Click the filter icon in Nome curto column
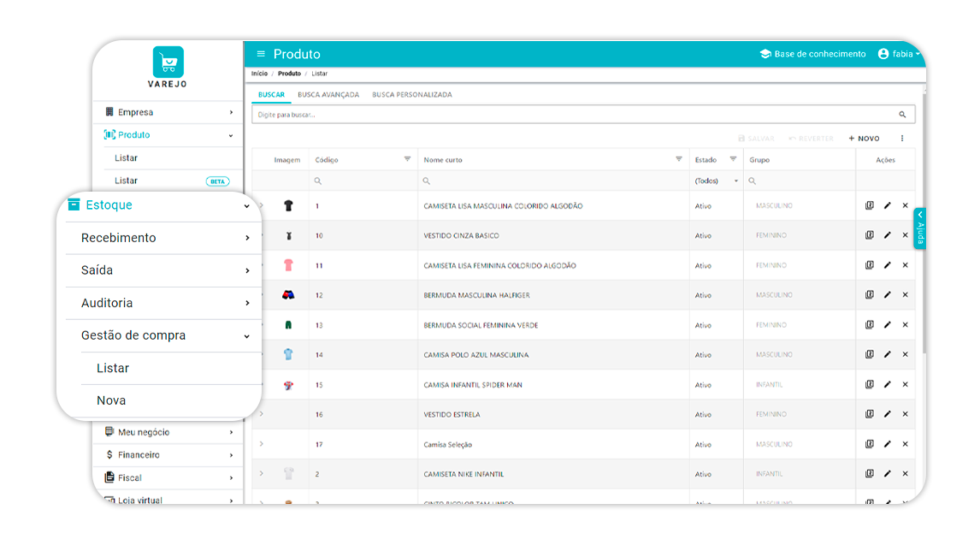The height and width of the screenshot is (551, 980). click(679, 159)
